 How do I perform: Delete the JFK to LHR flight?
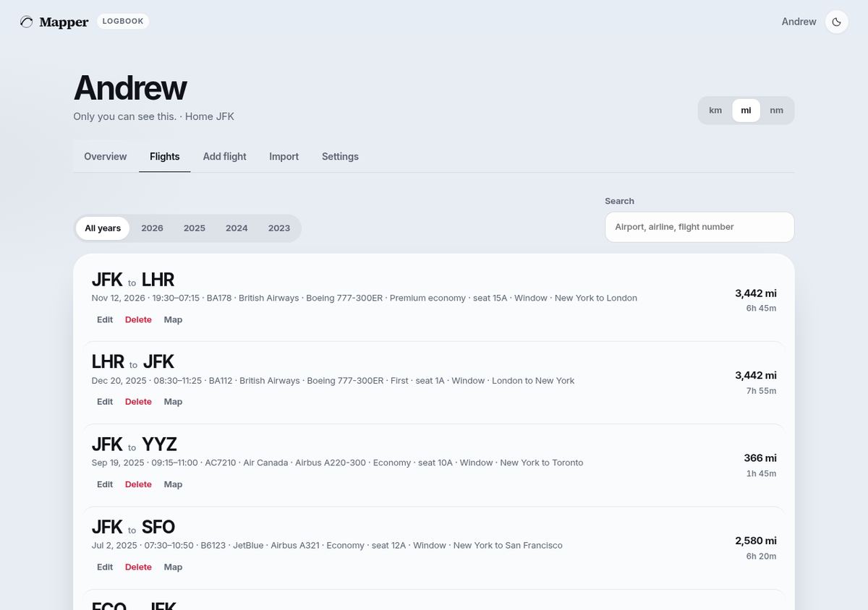click(x=138, y=319)
